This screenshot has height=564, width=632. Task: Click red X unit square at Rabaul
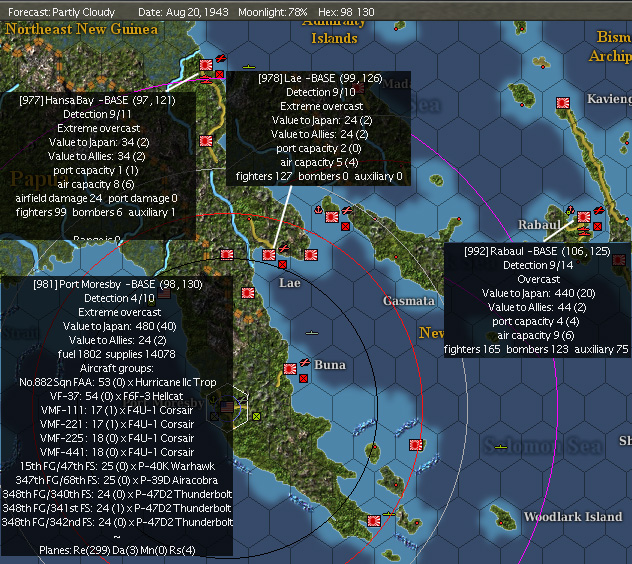[598, 227]
